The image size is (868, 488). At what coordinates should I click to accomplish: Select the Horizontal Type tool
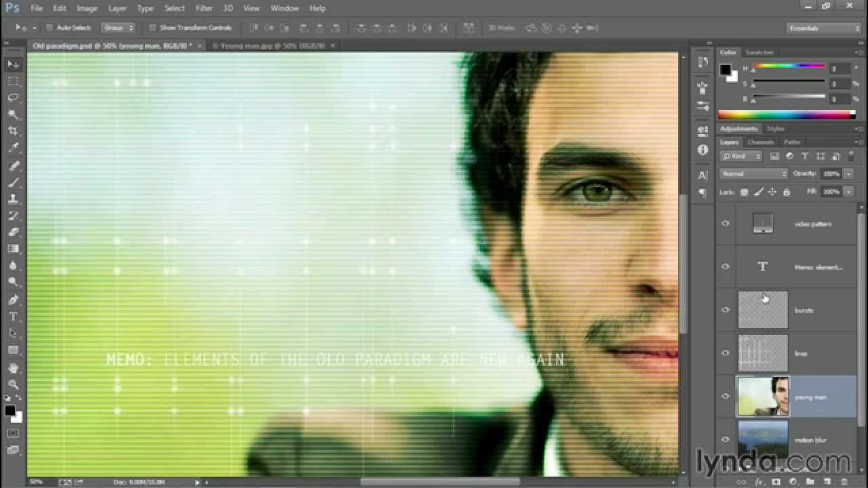click(13, 317)
